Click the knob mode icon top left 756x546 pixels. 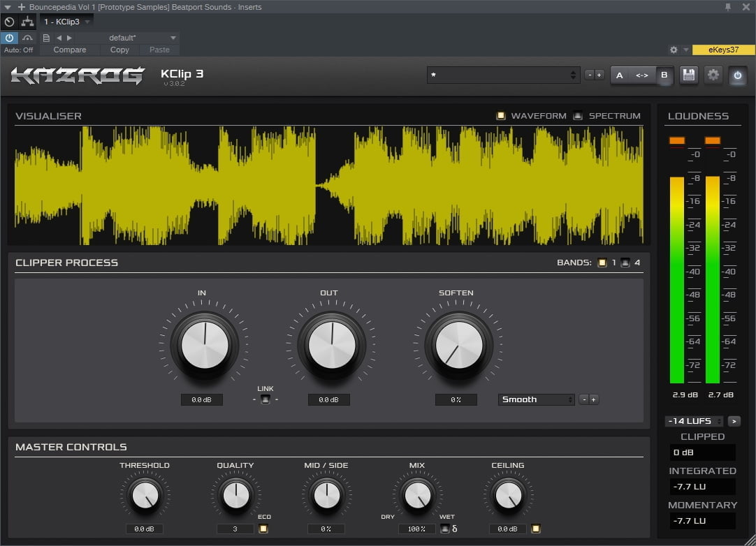9,22
